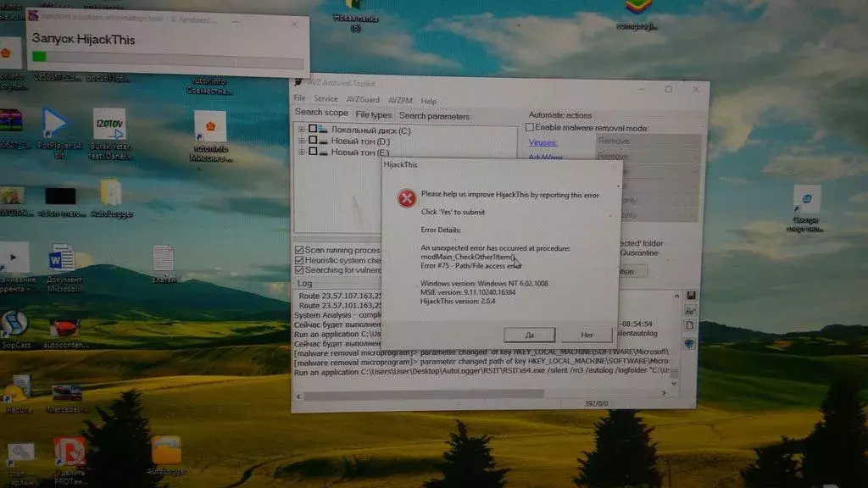Open the File menu in AVZ

[299, 98]
